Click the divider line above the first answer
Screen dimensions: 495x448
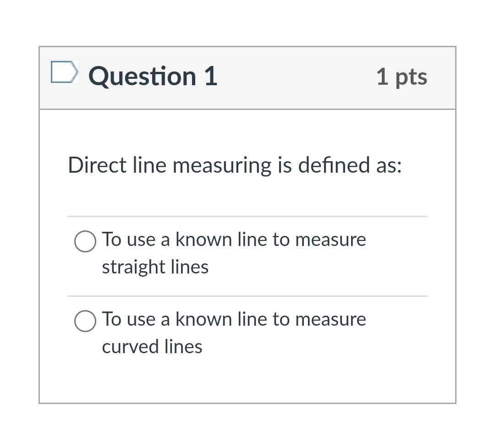pos(247,215)
